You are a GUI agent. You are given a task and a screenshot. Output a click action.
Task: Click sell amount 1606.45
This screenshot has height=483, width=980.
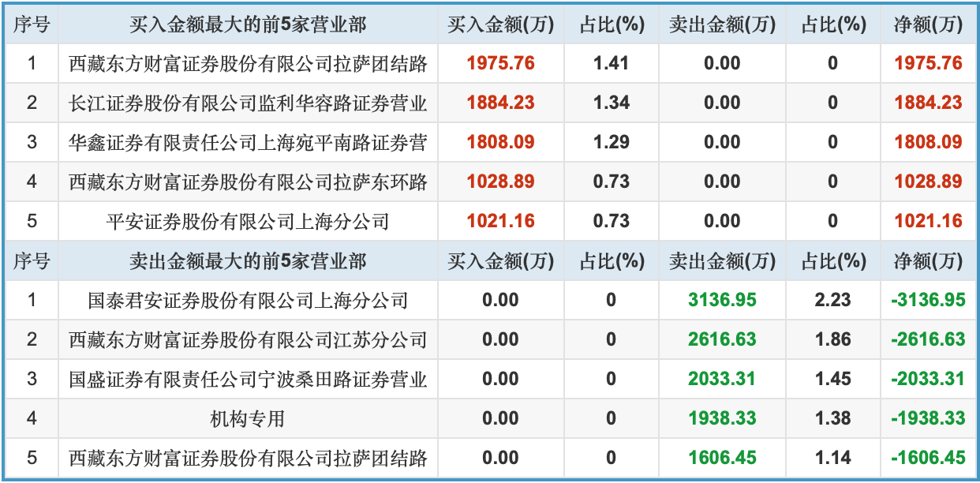pos(722,458)
